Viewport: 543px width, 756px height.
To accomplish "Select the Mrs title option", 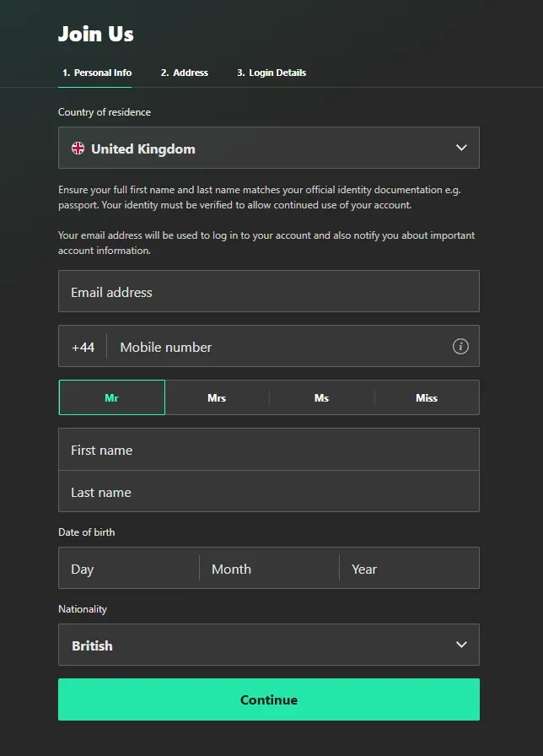I will click(x=217, y=397).
